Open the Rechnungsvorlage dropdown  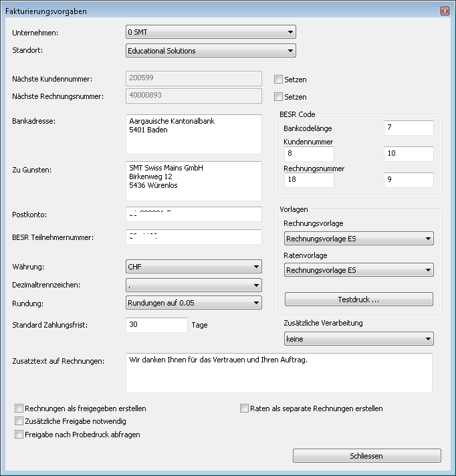(x=358, y=239)
